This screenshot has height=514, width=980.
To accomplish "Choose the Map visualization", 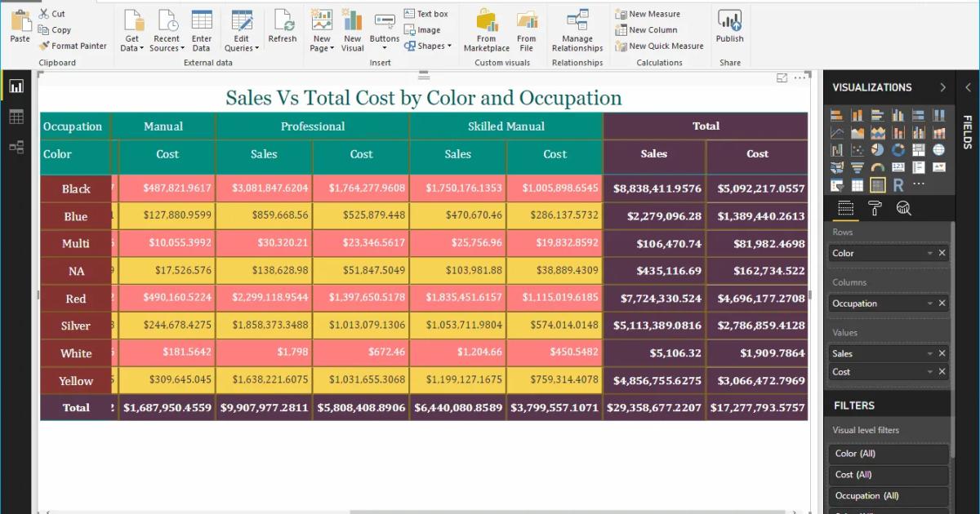I will (x=938, y=149).
